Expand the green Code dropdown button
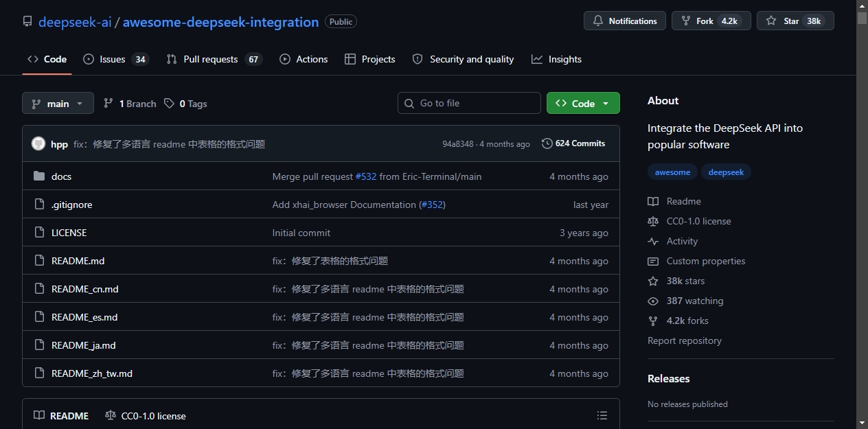The height and width of the screenshot is (429, 868). point(583,103)
